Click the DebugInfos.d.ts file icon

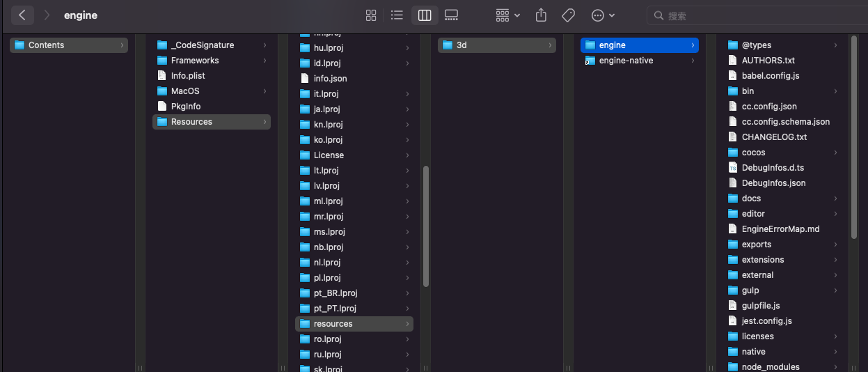point(732,168)
